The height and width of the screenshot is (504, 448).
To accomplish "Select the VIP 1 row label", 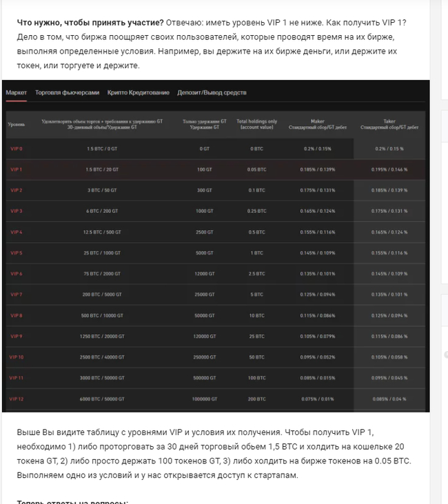I will click(15, 169).
